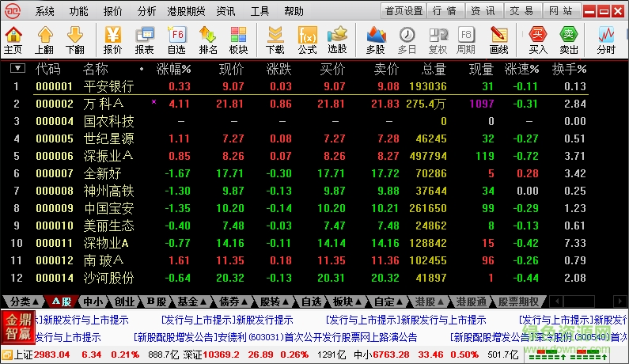The width and height of the screenshot is (629, 364).
Task: Open the 公式 formula tool
Action: pyautogui.click(x=307, y=40)
